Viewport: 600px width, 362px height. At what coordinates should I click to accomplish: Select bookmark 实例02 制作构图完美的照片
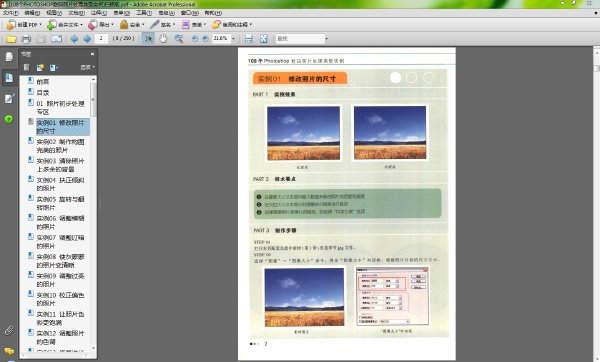click(60, 146)
